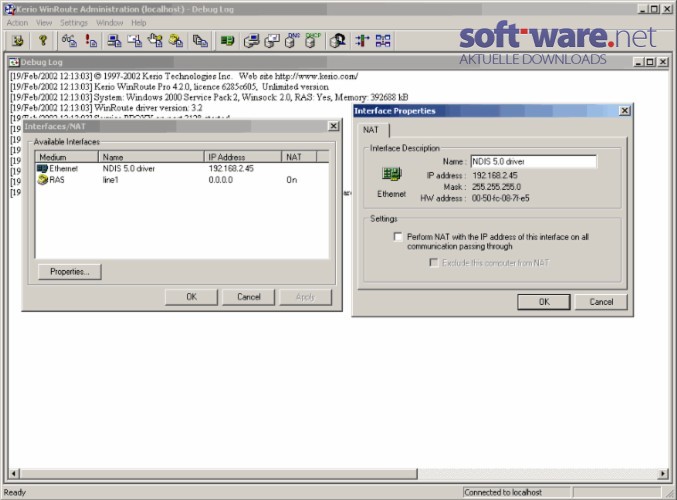Click the Properties... button
The image size is (677, 500).
pos(70,272)
